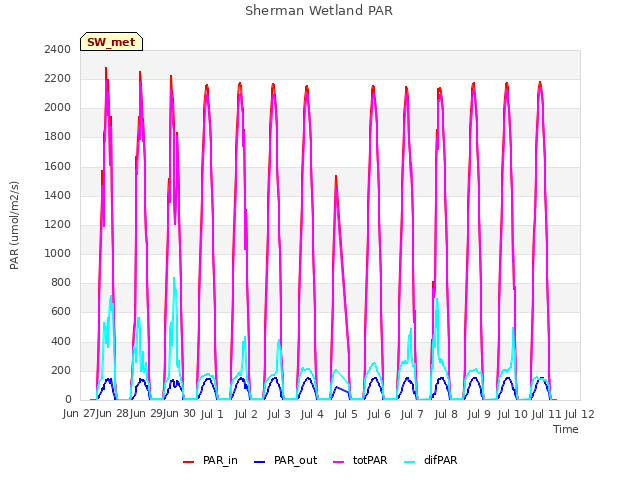
Task: Click the cyan difPAR legend swatch
Action: tap(409, 462)
